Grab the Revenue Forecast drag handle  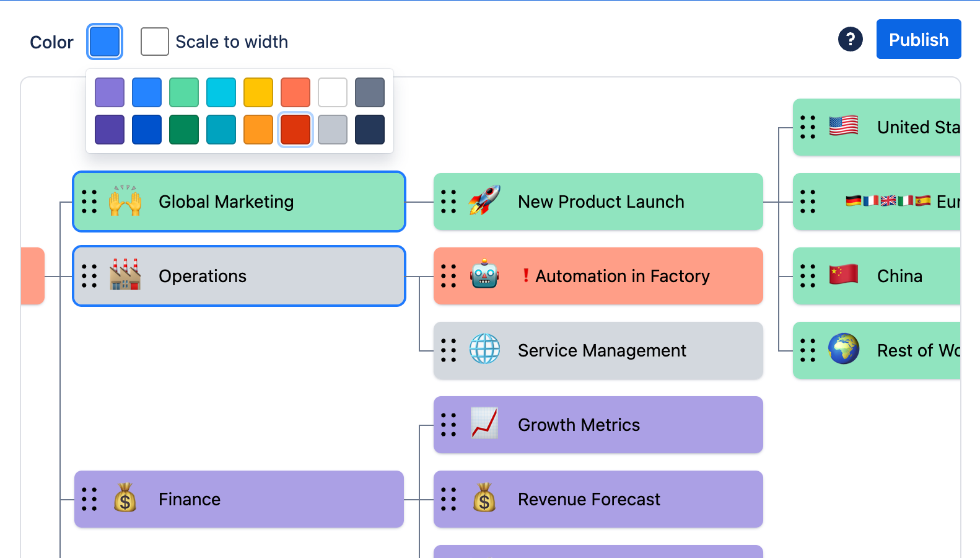tap(448, 499)
